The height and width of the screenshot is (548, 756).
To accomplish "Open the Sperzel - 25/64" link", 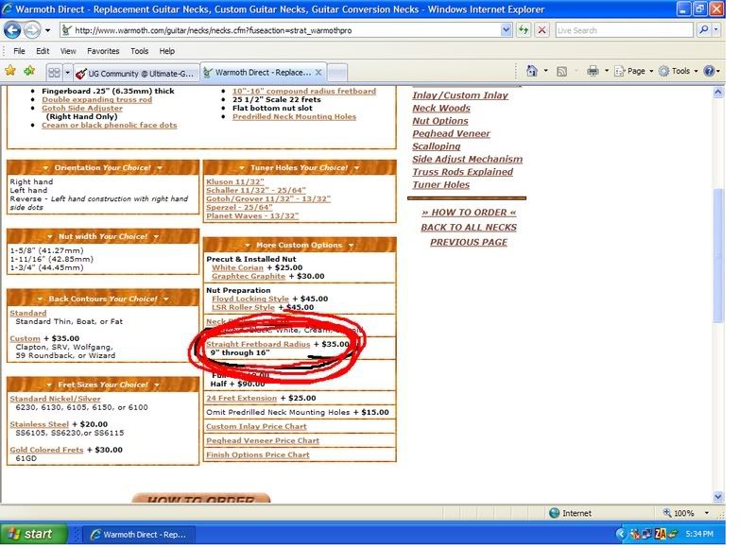I will point(239,207).
